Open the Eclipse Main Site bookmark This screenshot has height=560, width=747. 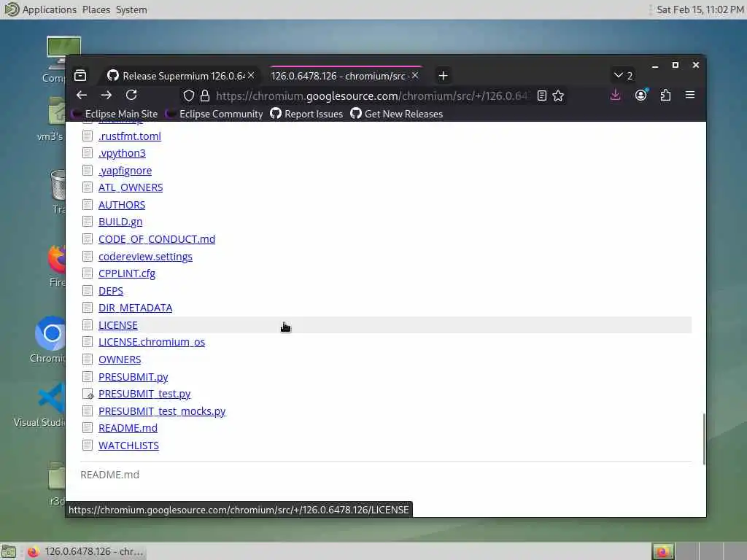[115, 114]
